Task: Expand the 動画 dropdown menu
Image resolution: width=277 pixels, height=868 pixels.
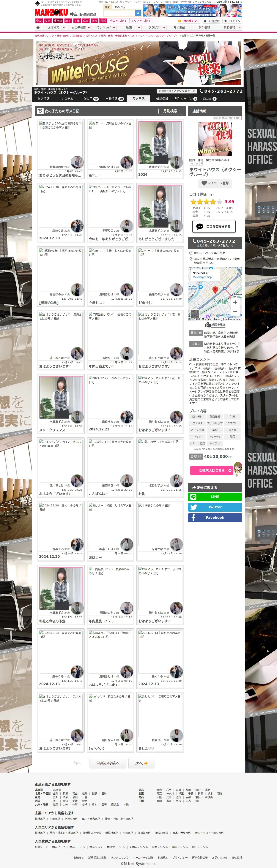Action: point(129,28)
